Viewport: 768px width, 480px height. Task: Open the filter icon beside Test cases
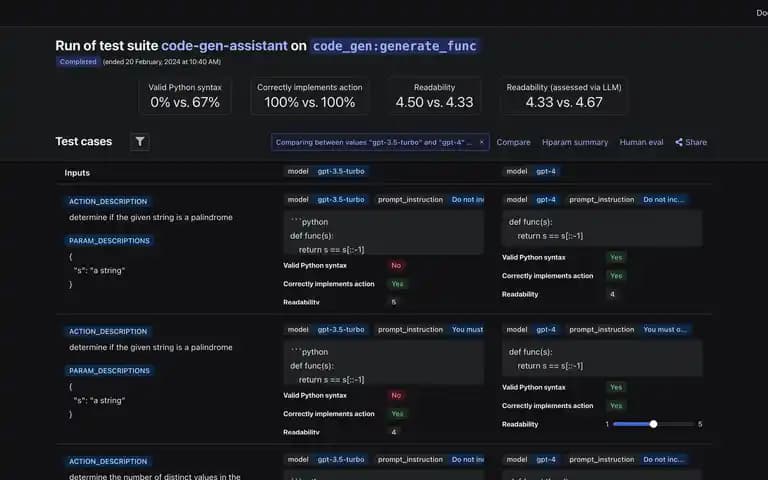coord(140,142)
